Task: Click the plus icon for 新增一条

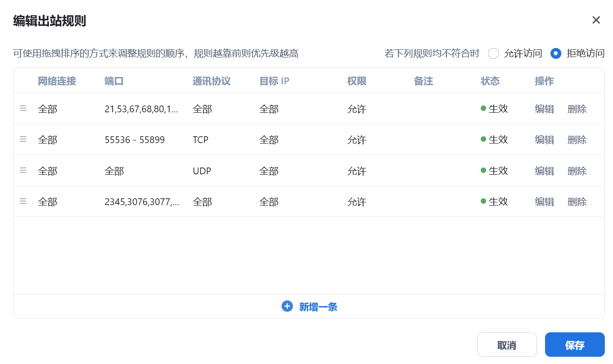Action: tap(287, 307)
